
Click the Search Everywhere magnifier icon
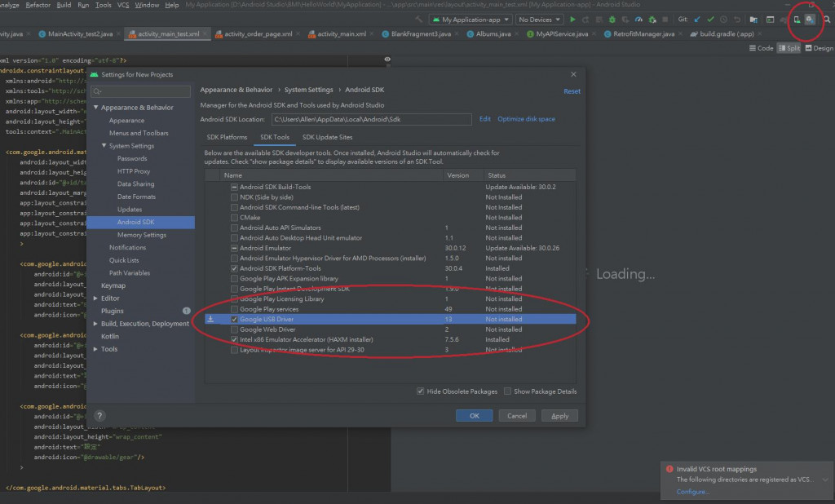[827, 20]
